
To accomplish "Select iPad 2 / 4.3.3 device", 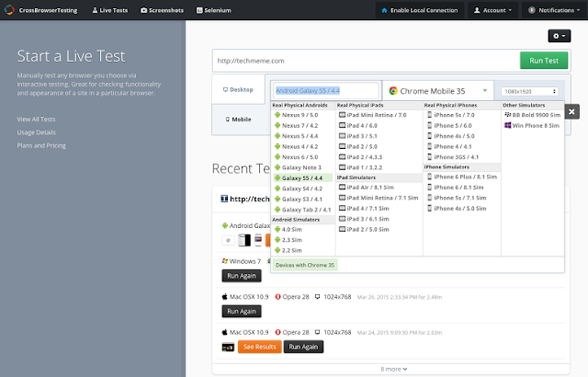I will [x=360, y=157].
